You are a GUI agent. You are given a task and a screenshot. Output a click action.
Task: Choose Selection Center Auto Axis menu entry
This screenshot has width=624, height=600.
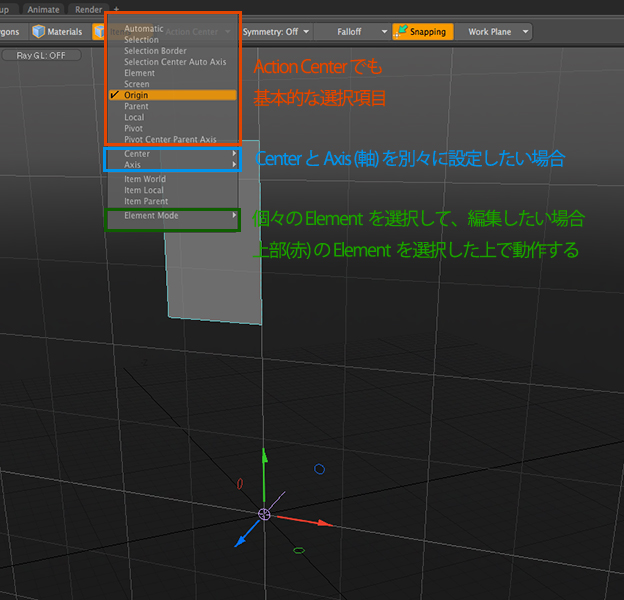click(175, 62)
